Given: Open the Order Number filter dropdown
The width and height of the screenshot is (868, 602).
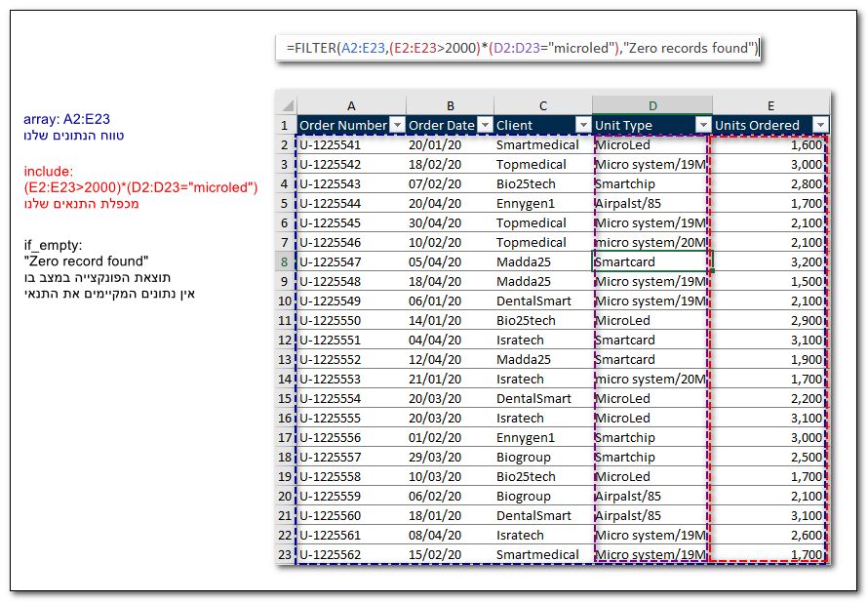Looking at the screenshot, I should tap(397, 125).
